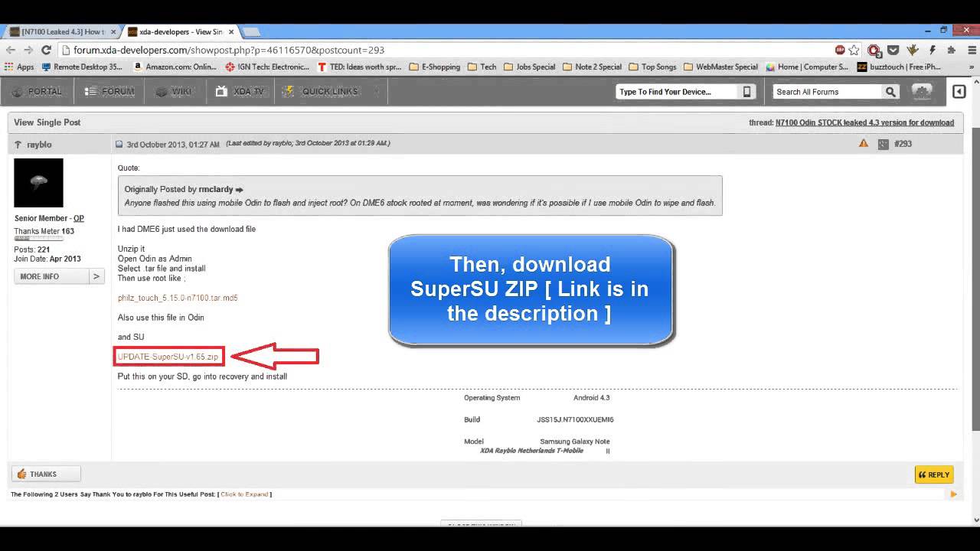The image size is (980, 551).
Task: Open the WIKI nav menu item
Action: pyautogui.click(x=174, y=91)
